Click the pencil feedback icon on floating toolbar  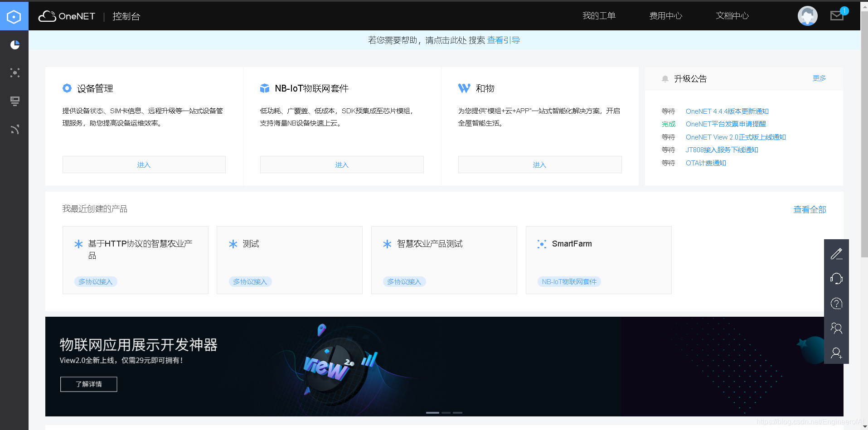(x=836, y=253)
